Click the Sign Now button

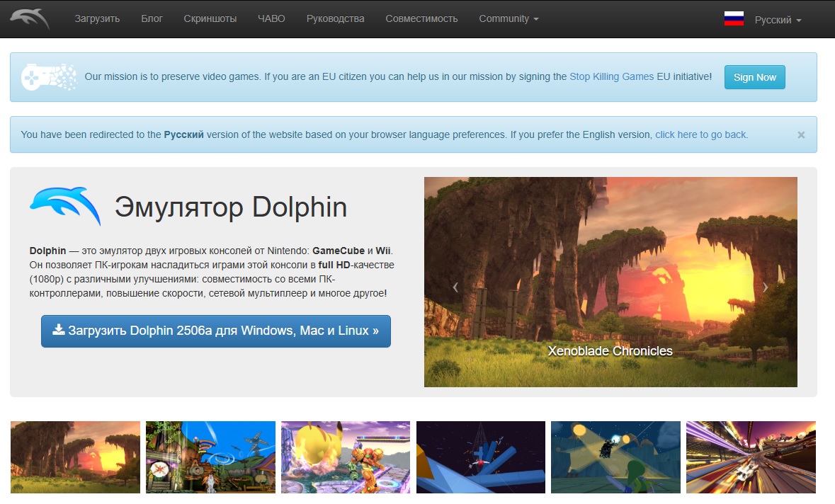[754, 77]
